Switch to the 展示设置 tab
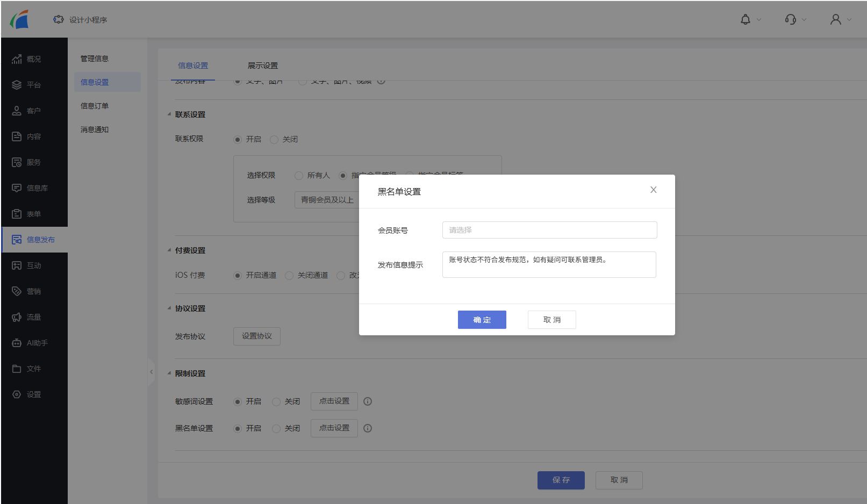The height and width of the screenshot is (504, 867). click(262, 66)
